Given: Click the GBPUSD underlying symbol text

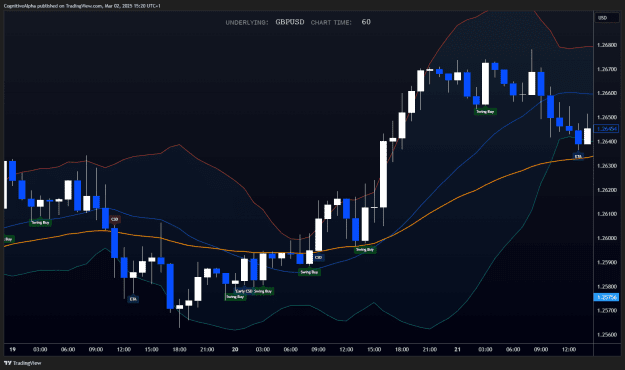Looking at the screenshot, I should [x=290, y=22].
